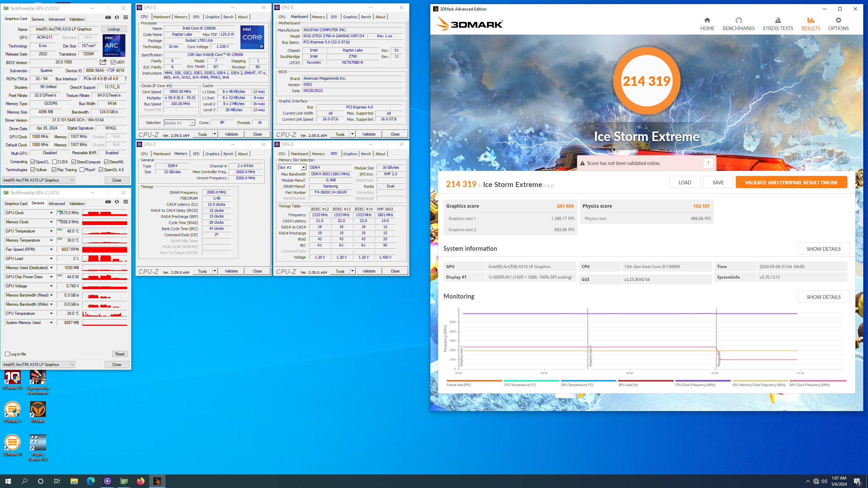Open the About tab in CPU-Z Memory window
This screenshot has width=868, height=488.
tap(243, 154)
